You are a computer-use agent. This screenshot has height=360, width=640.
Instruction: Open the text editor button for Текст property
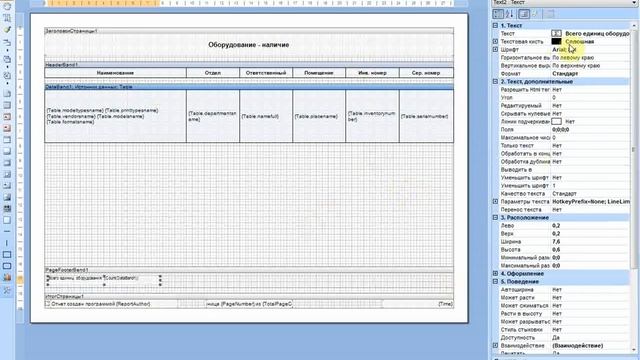point(556,33)
